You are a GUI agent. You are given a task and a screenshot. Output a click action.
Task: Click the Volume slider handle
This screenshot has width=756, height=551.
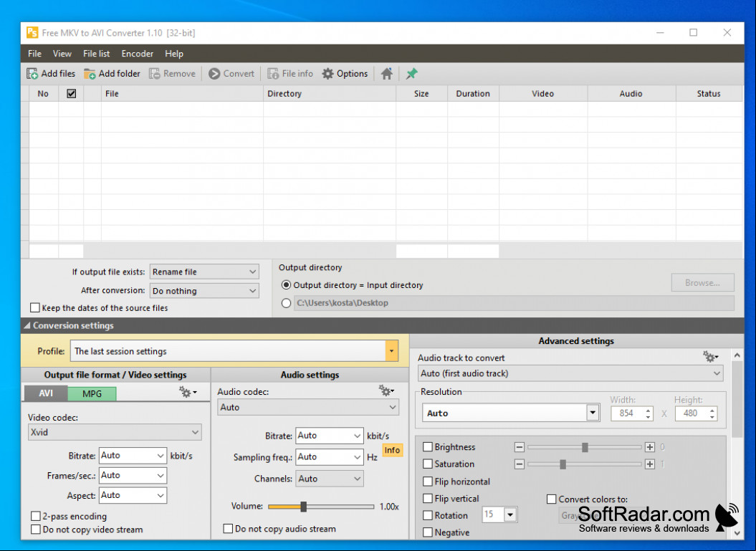[x=303, y=507]
